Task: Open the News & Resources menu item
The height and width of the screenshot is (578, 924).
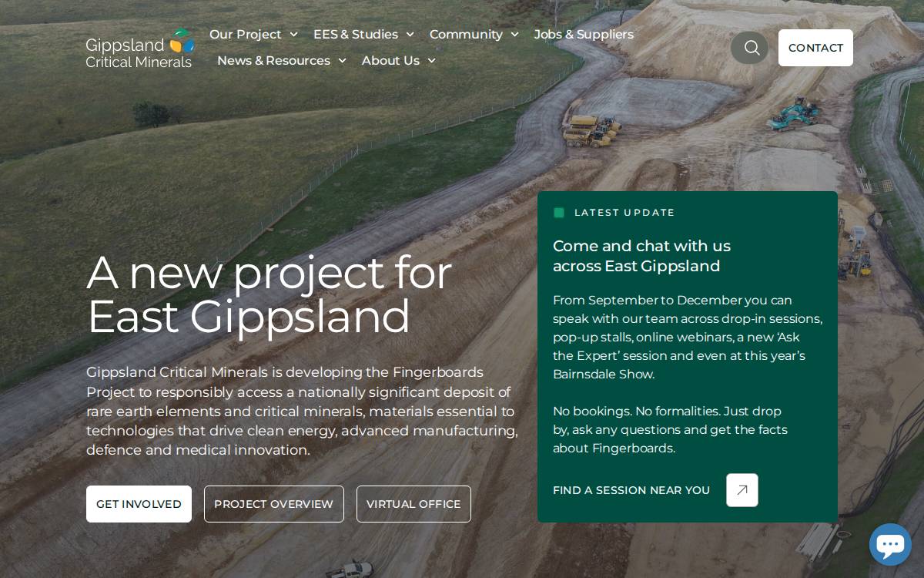Action: point(273,61)
